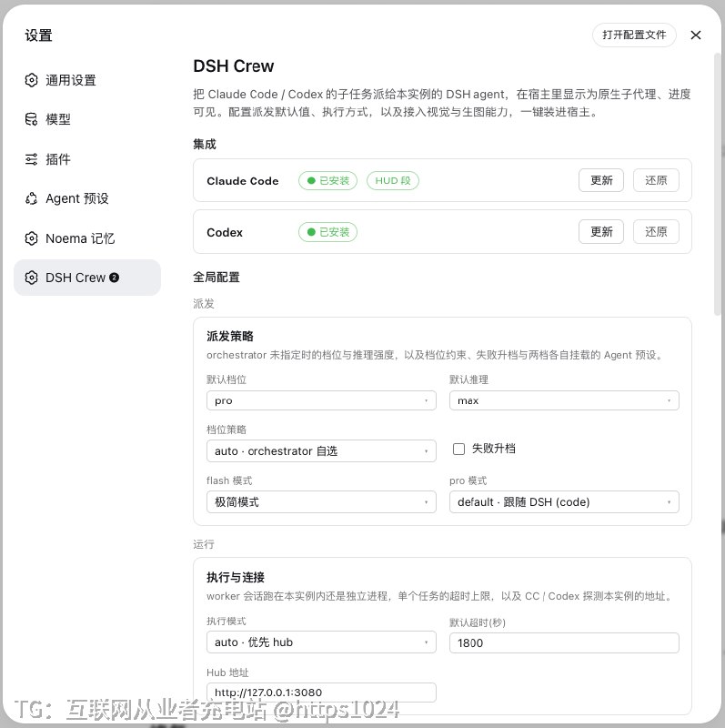
Task: Click the Claude Code integration label
Action: (x=243, y=180)
